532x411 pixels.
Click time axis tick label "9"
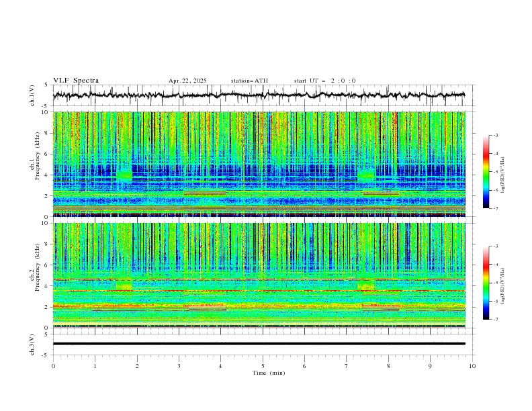click(x=430, y=366)
